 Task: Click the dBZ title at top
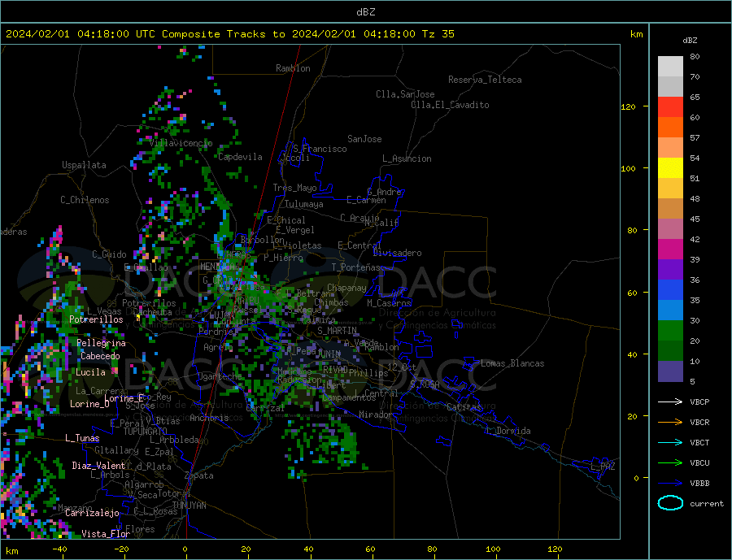[x=365, y=12]
